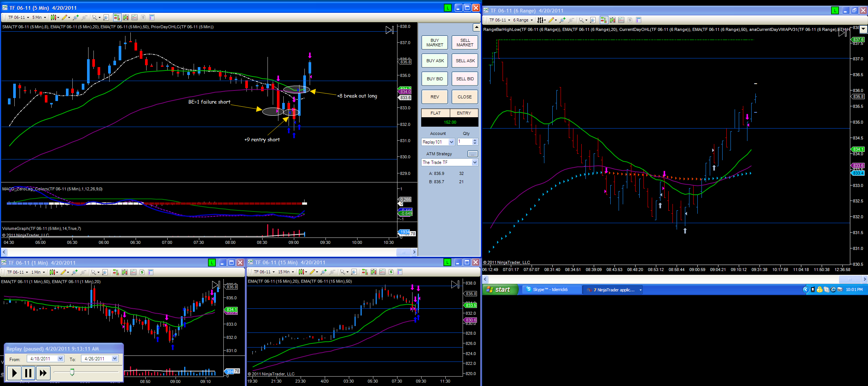
Task: Click the Qty order quantity field
Action: tap(465, 142)
